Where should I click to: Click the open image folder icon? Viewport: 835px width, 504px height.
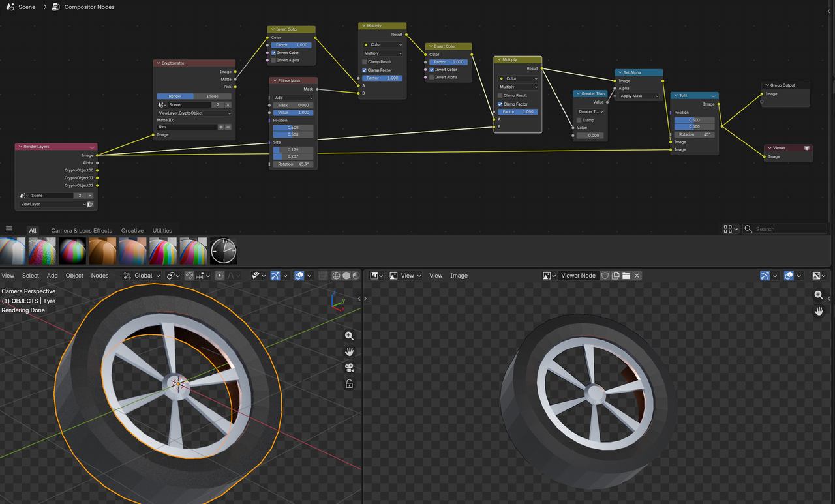[626, 276]
